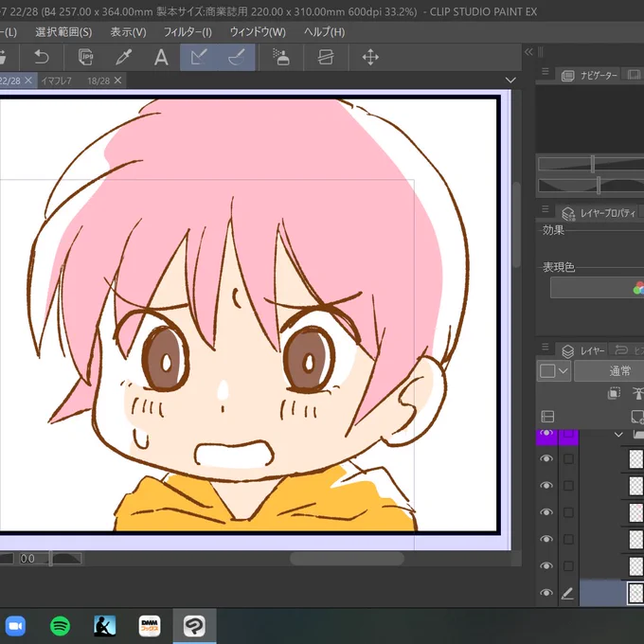Open the ウィンドウ(W) menu

[258, 32]
